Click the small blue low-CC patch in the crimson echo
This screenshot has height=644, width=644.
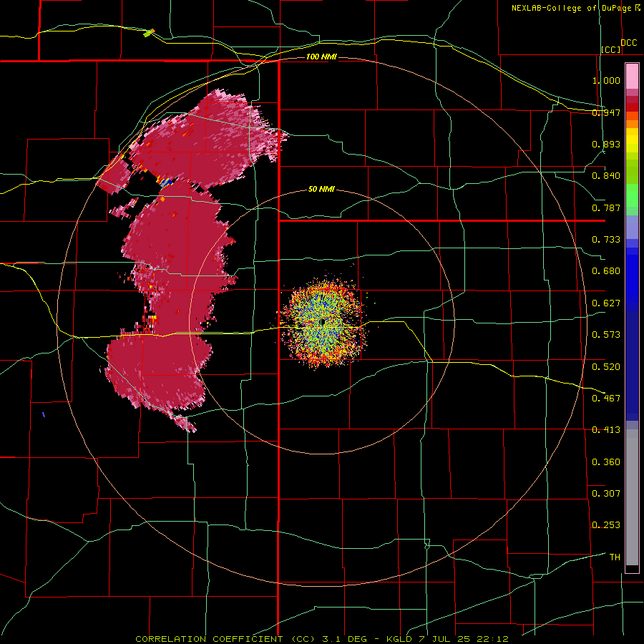(167, 182)
